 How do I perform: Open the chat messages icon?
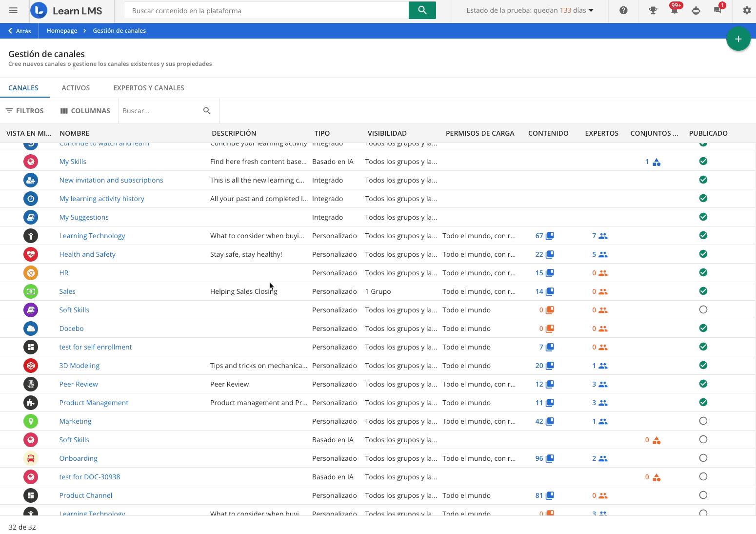pos(717,10)
